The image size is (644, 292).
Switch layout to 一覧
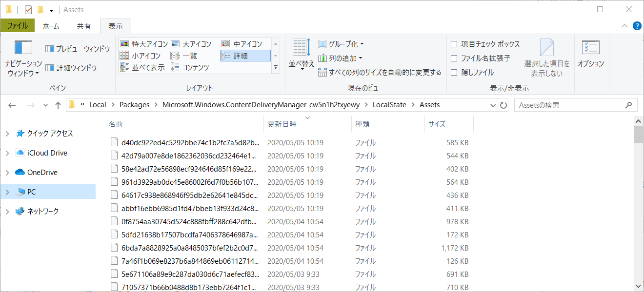pos(184,56)
